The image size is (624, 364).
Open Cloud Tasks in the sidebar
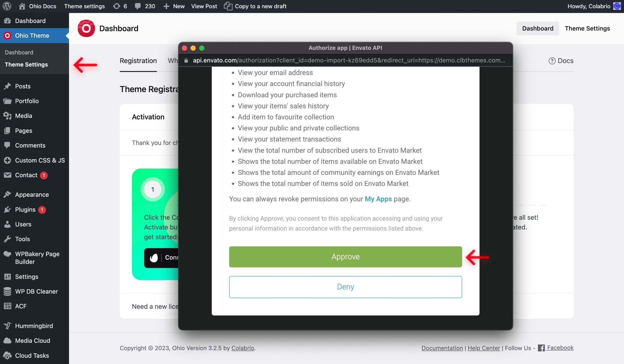coord(34,355)
